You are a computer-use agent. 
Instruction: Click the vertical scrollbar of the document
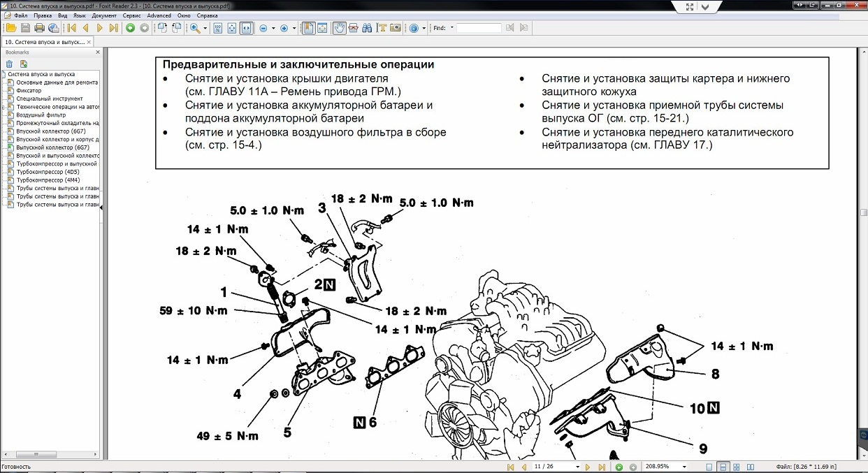[862, 279]
